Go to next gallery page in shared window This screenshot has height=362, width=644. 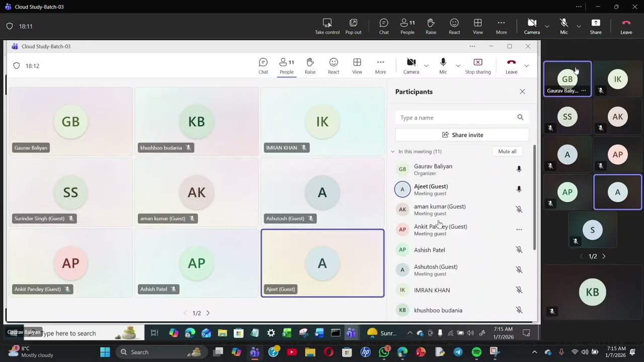(208, 313)
